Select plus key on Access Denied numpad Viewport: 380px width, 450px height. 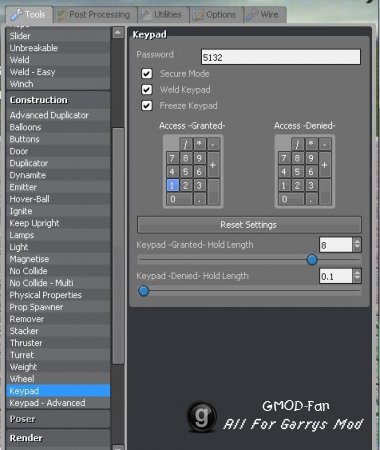(325, 165)
